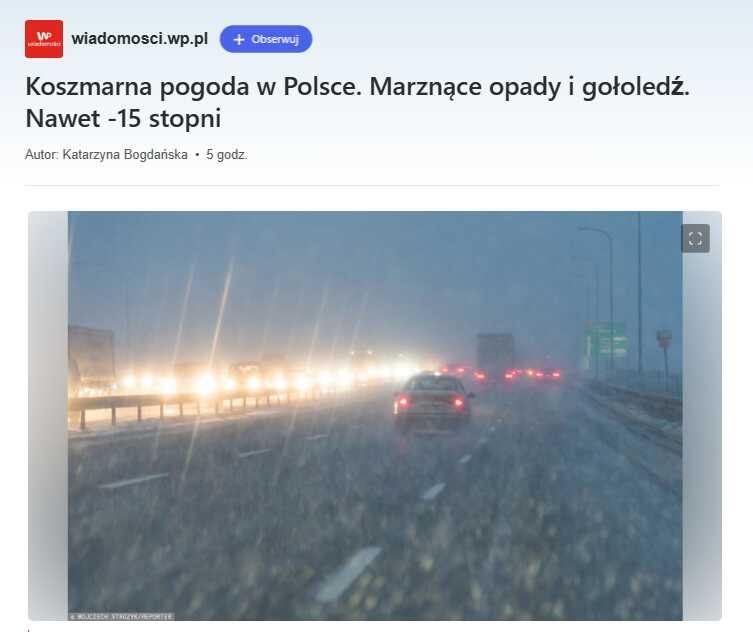Click the green highway sign in photo
Viewport: 753px width, 632px height.
pos(605,340)
